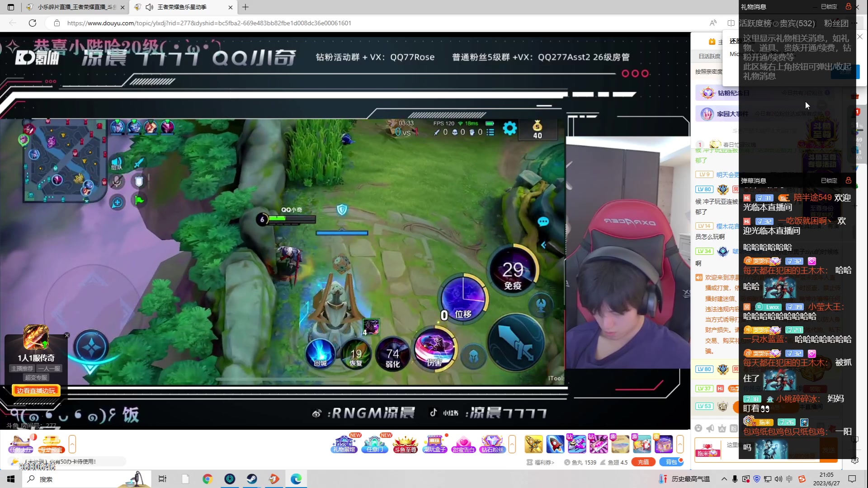Image resolution: width=868 pixels, height=488 pixels.
Task: Open Task View on the taskbar
Action: pos(163,479)
